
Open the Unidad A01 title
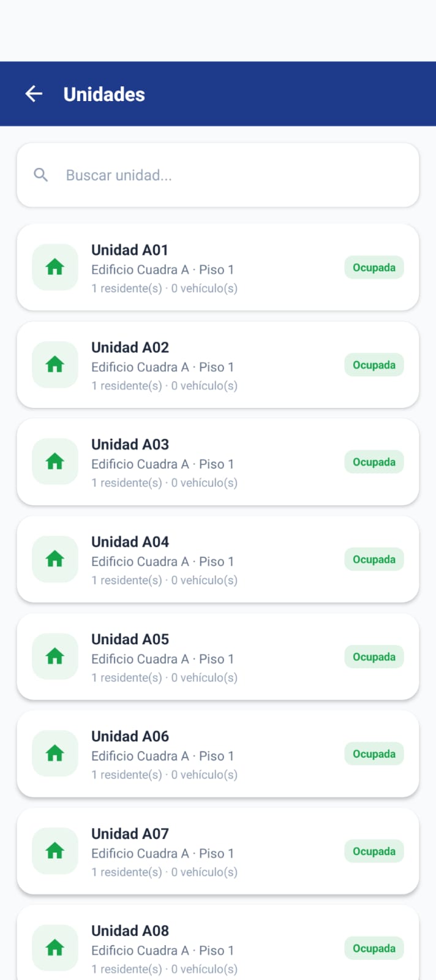[x=130, y=250]
